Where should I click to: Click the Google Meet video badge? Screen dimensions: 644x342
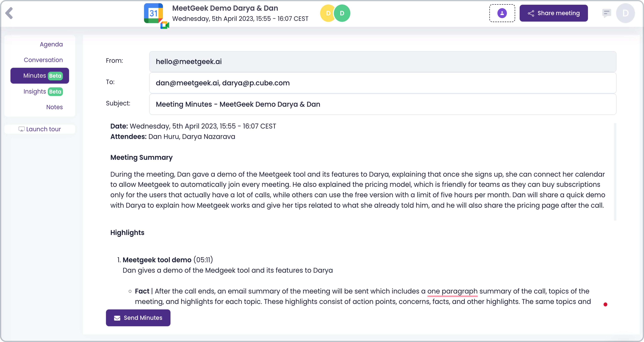(x=165, y=25)
